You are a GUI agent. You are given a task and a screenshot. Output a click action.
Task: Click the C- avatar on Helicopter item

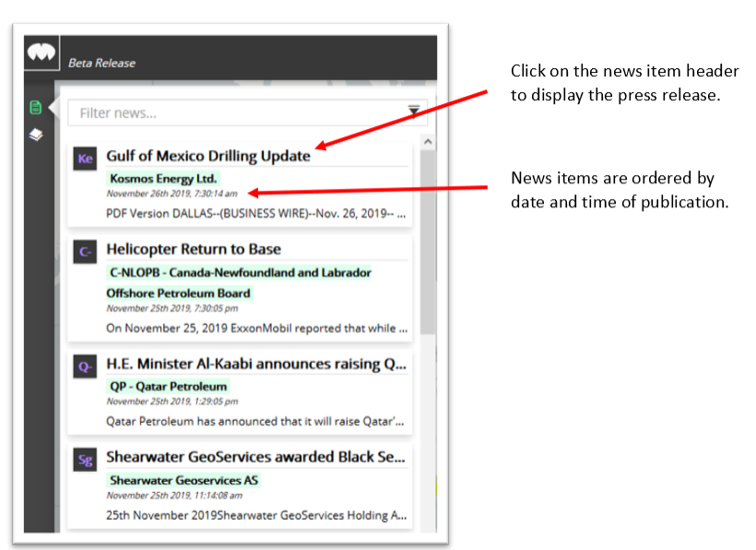click(85, 252)
